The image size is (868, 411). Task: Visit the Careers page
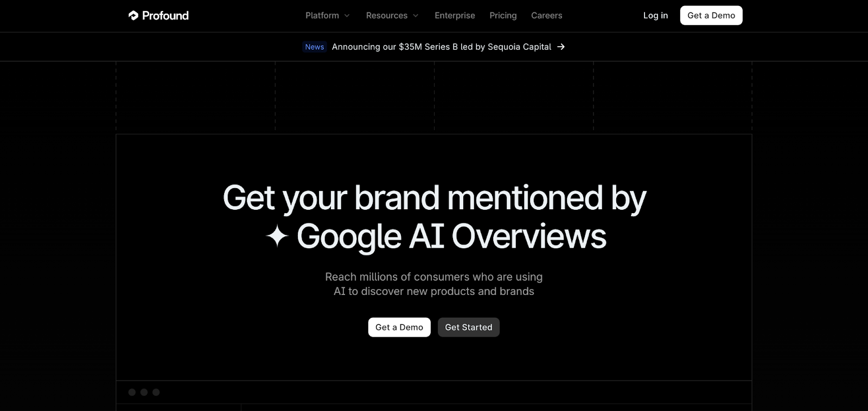point(546,16)
